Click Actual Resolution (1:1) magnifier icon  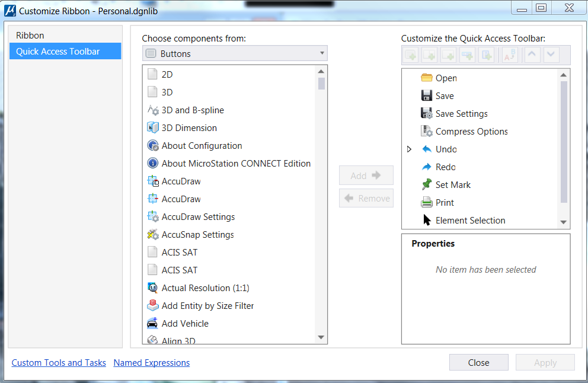pos(152,288)
